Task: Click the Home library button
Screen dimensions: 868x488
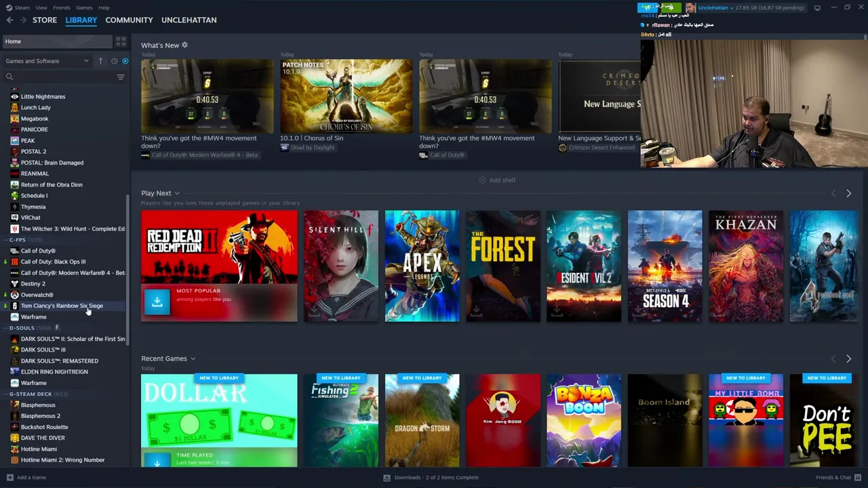Action: click(58, 41)
